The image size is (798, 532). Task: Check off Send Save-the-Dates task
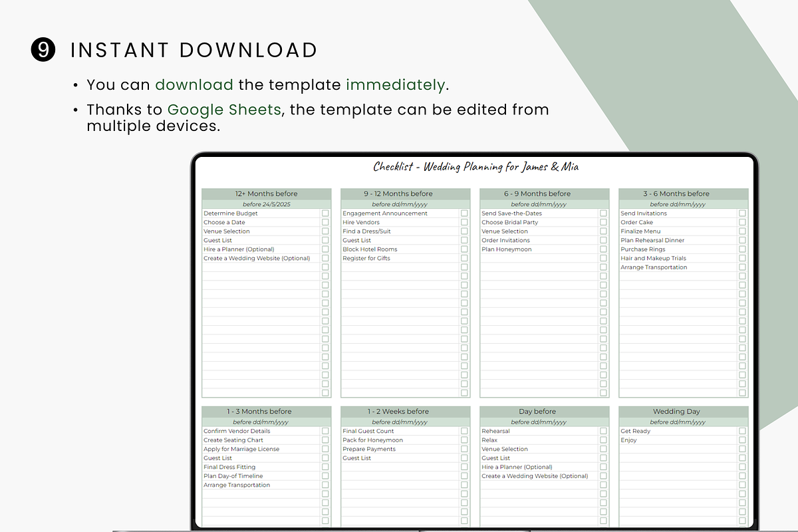(x=603, y=213)
